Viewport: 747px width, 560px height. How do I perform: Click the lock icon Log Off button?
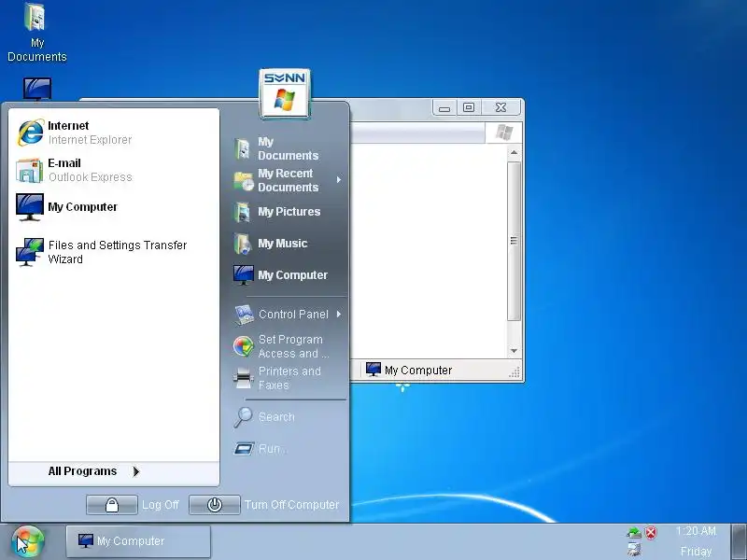(x=112, y=505)
